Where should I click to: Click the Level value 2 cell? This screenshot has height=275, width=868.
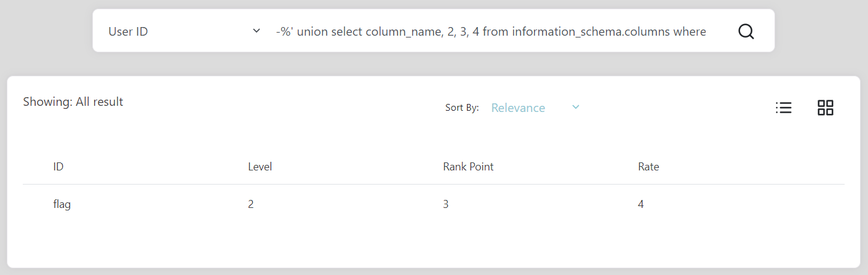click(251, 204)
